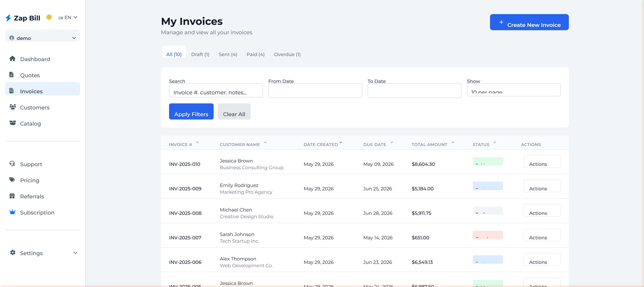Open Actions for INV-2025-009
Image resolution: width=644 pixels, height=287 pixels.
coord(542,186)
